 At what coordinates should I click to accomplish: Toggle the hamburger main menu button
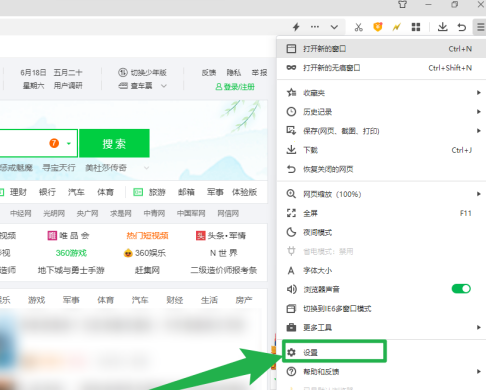click(480, 27)
